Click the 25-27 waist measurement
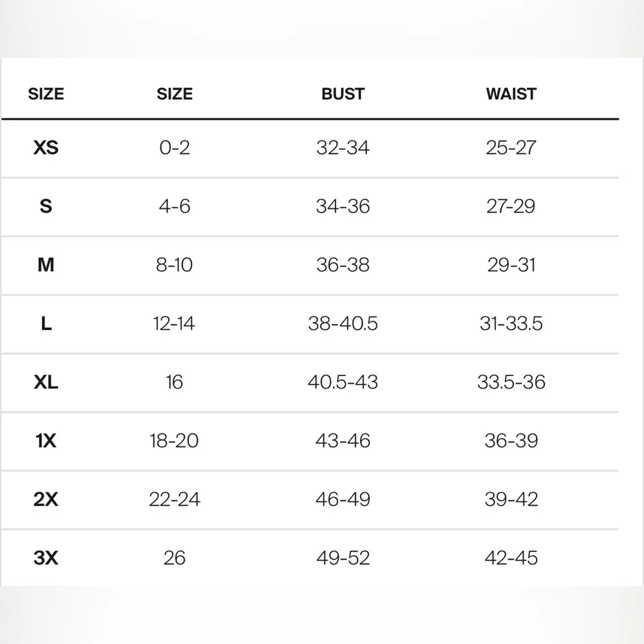This screenshot has height=644, width=644. (x=511, y=147)
